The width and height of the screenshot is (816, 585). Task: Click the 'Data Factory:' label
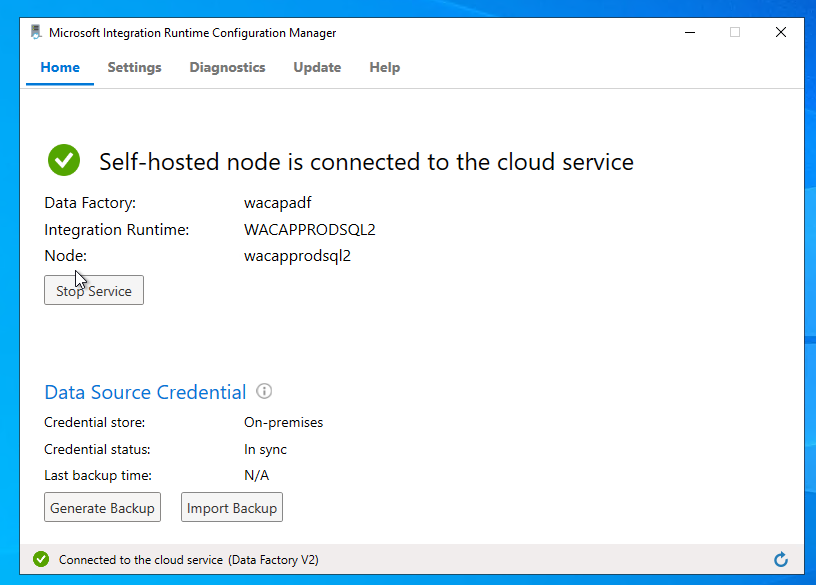pyautogui.click(x=90, y=202)
